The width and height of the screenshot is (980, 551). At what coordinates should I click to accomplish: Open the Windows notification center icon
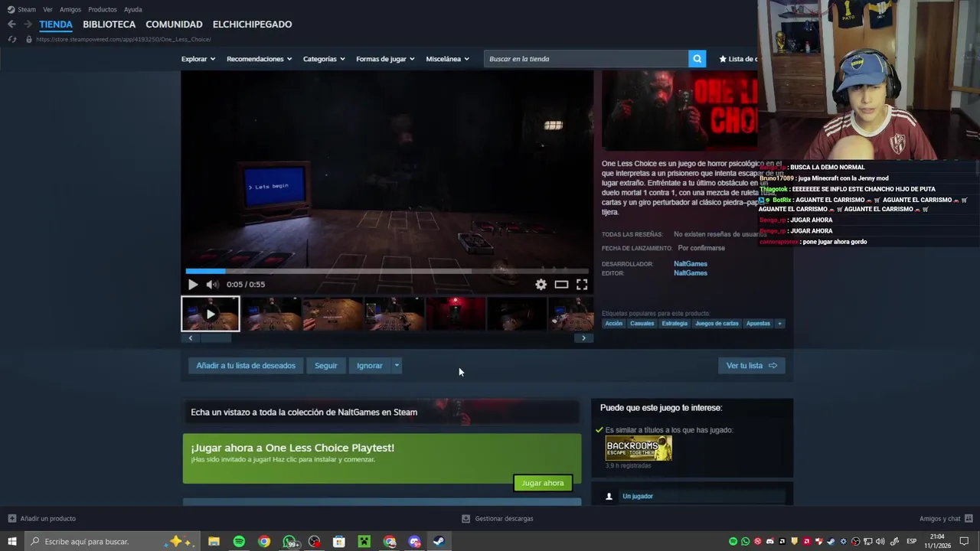tap(964, 542)
